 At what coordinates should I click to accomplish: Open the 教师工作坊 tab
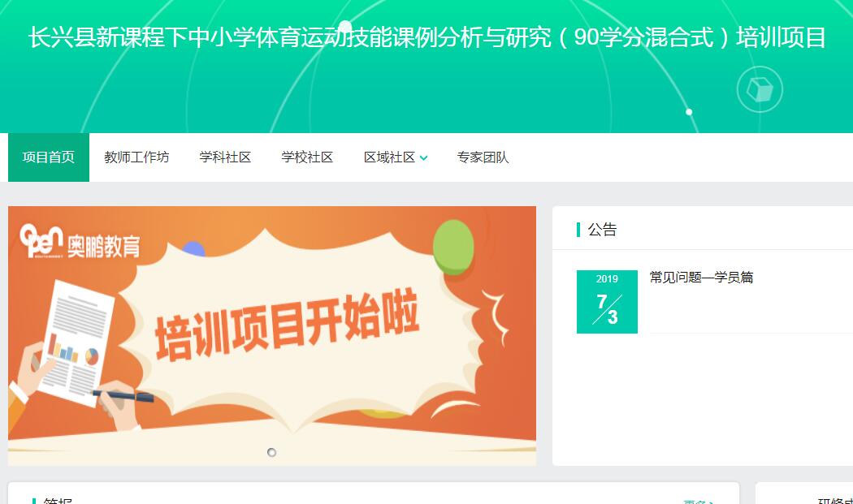[x=136, y=157]
